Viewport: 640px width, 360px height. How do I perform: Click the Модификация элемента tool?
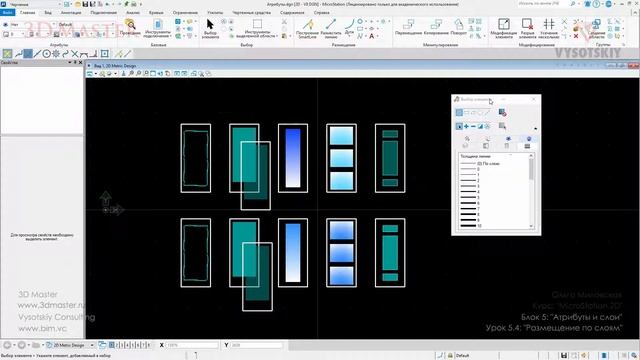tap(504, 28)
